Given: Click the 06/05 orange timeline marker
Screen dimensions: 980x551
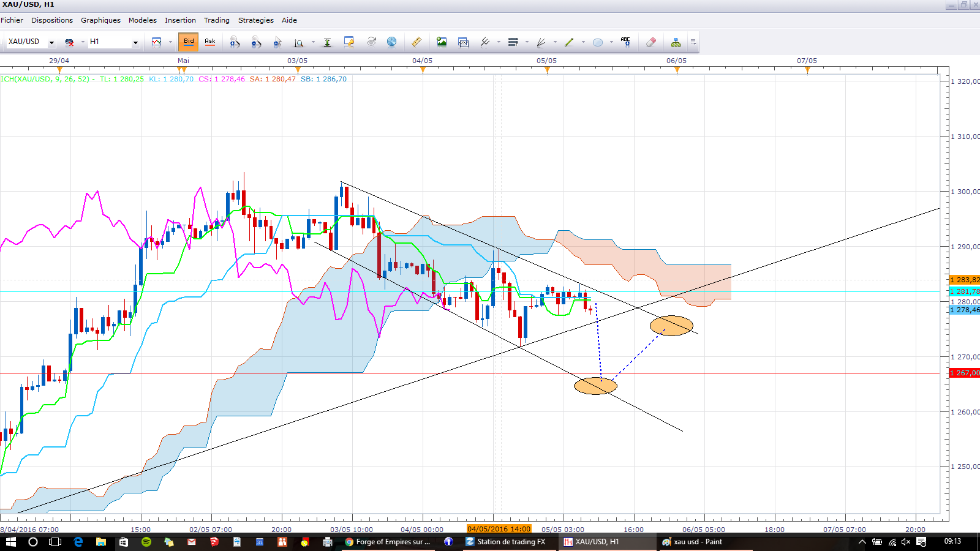Looking at the screenshot, I should pos(677,70).
